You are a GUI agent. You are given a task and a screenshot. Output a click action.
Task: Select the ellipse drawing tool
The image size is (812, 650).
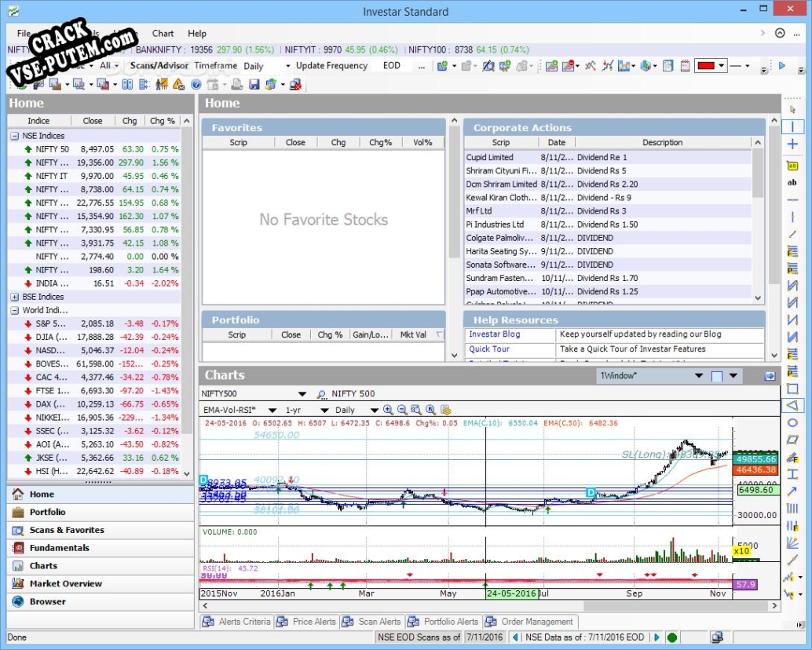pos(792,423)
